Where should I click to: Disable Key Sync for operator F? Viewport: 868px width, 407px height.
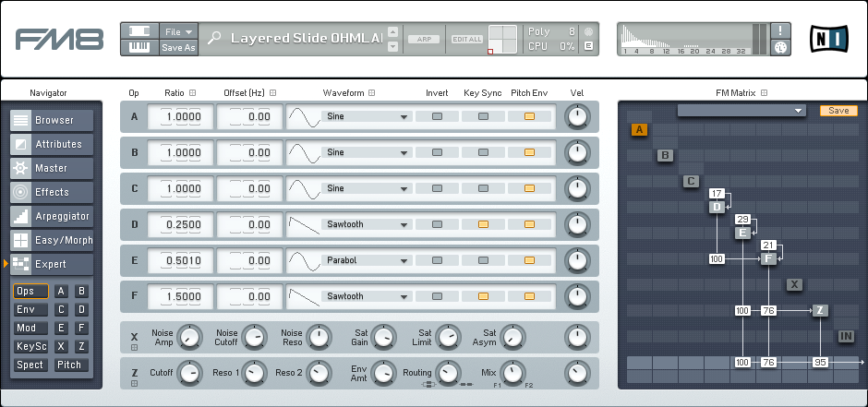(483, 296)
